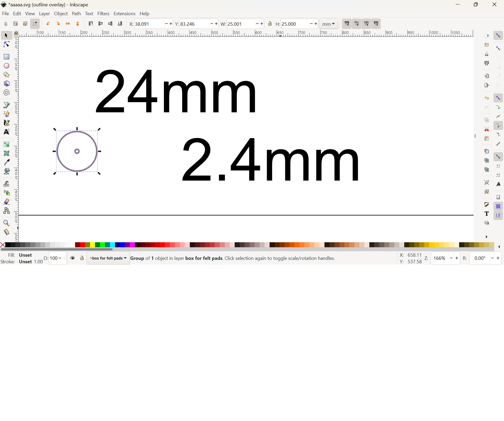This screenshot has width=504, height=421.
Task: Toggle move patterns with object
Action: click(376, 24)
